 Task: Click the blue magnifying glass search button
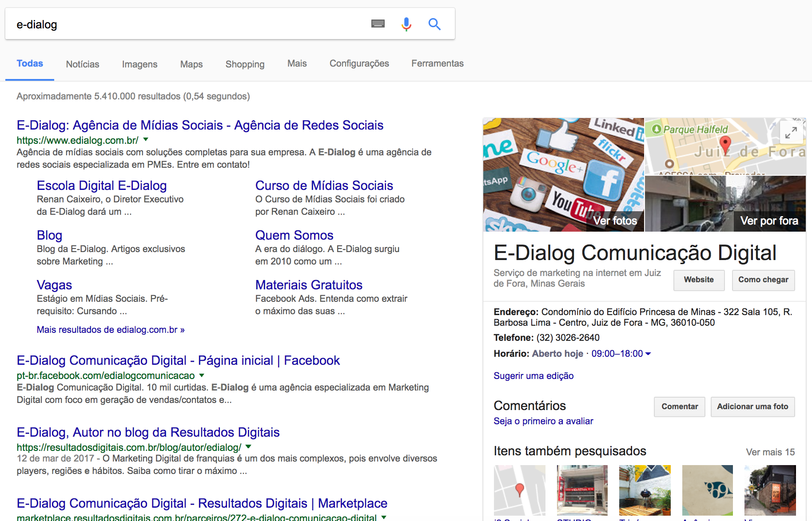[434, 24]
